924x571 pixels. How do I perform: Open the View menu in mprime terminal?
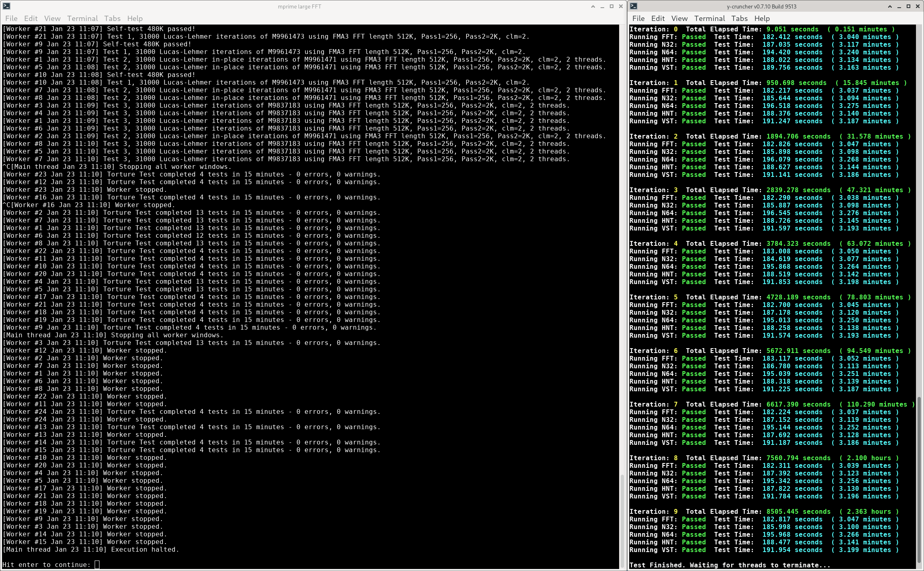coord(52,19)
